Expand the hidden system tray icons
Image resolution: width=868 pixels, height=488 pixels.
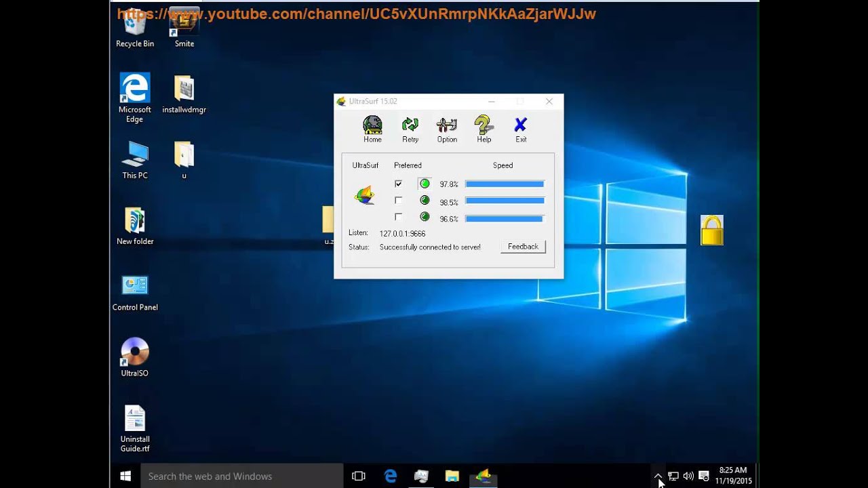coord(658,476)
